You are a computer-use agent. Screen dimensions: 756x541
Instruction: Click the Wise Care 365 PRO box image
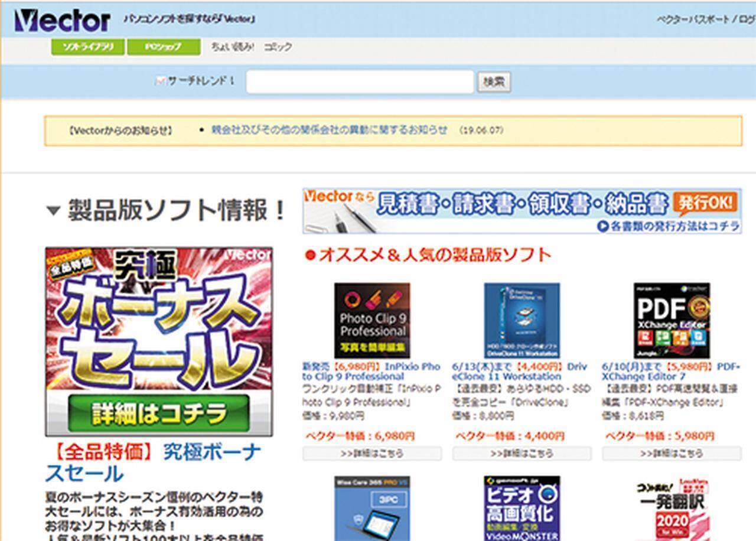coord(372,509)
